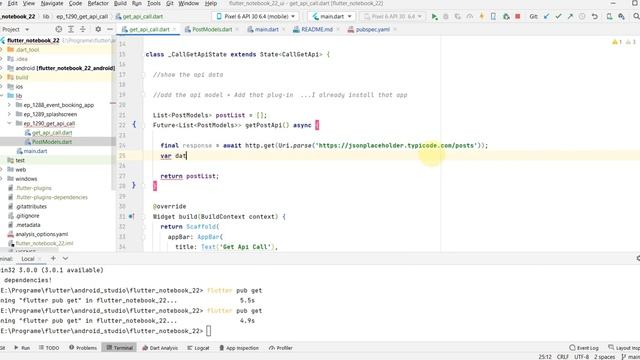
Task: Switch to PostModels.dart editor tab
Action: [212, 29]
